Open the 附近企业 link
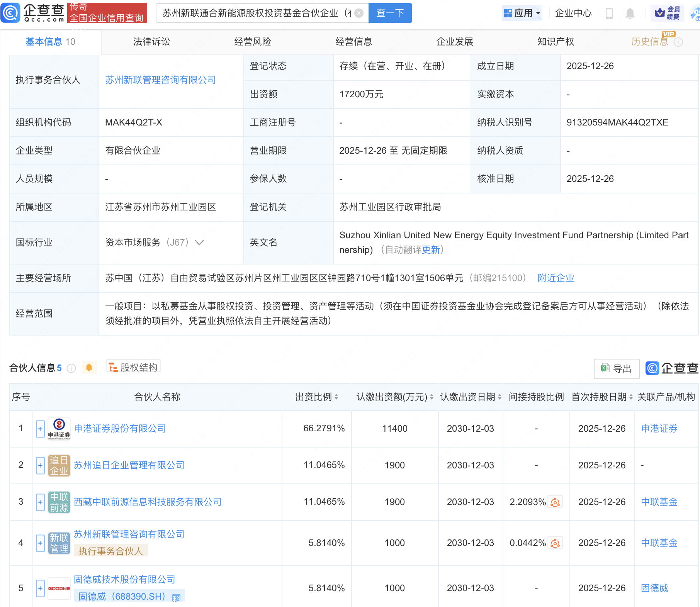 [x=556, y=278]
